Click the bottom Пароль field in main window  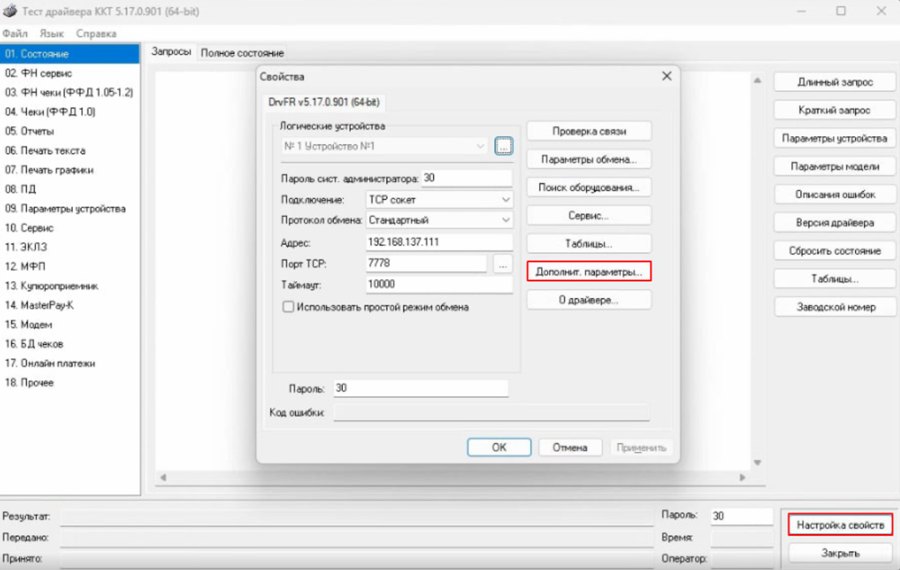coord(742,516)
